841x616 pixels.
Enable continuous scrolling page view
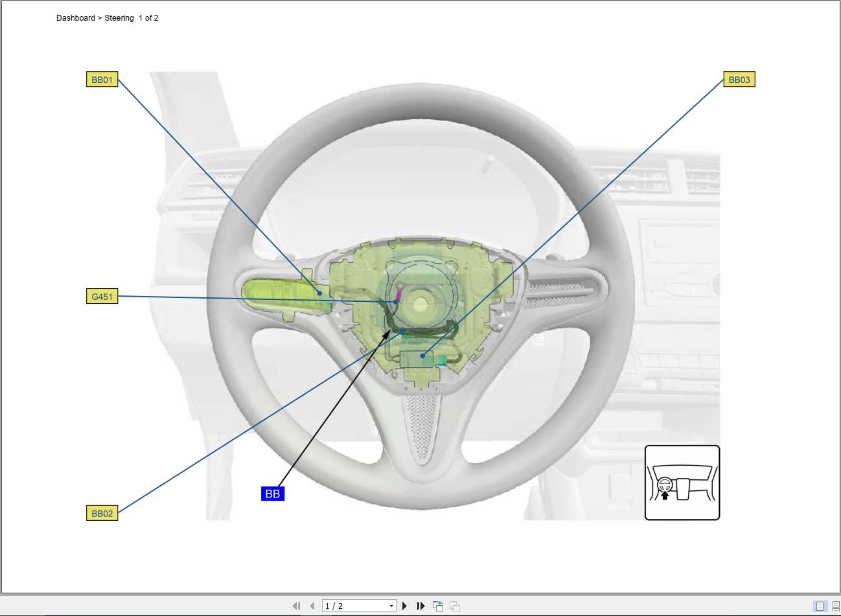coord(835,606)
